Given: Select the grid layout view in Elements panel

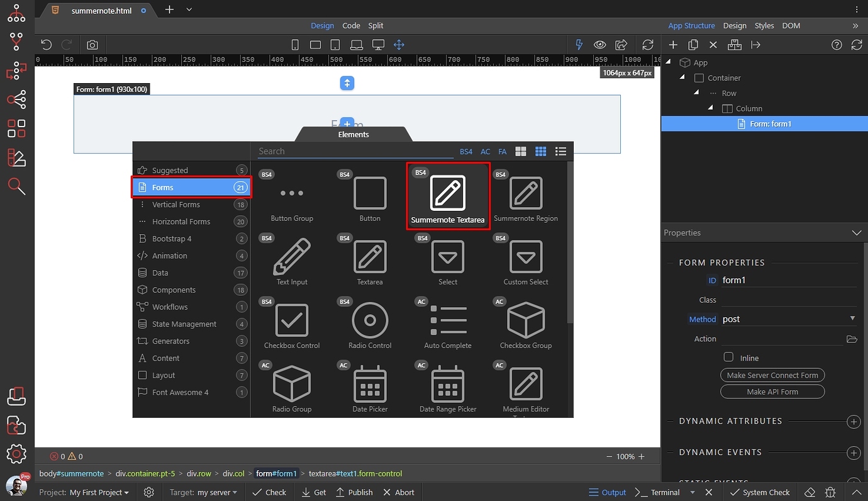Looking at the screenshot, I should coord(540,151).
